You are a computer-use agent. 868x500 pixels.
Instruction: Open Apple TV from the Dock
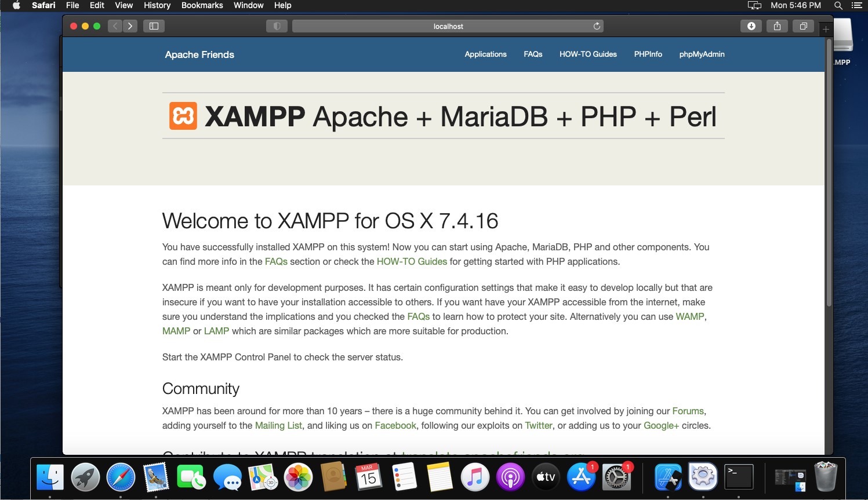[546, 478]
